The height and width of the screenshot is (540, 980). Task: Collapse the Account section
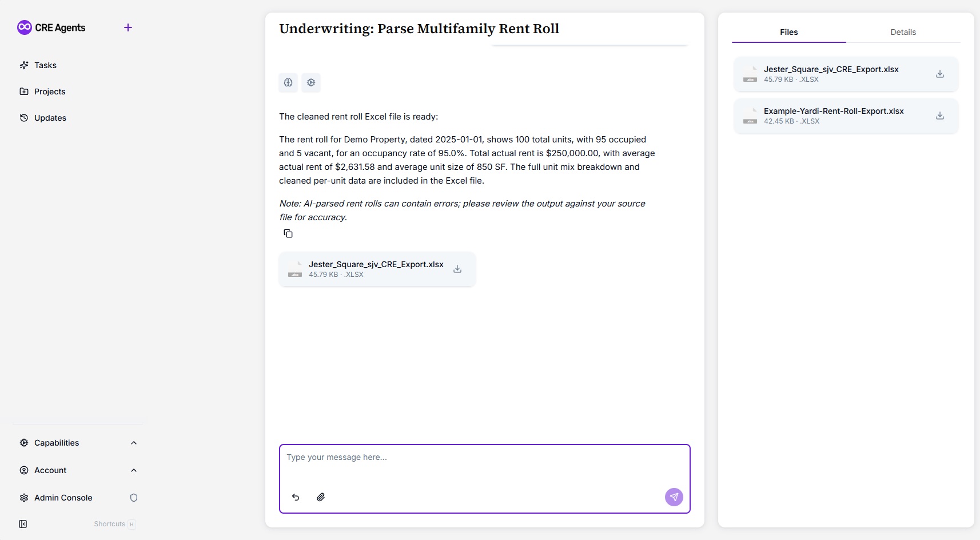134,470
